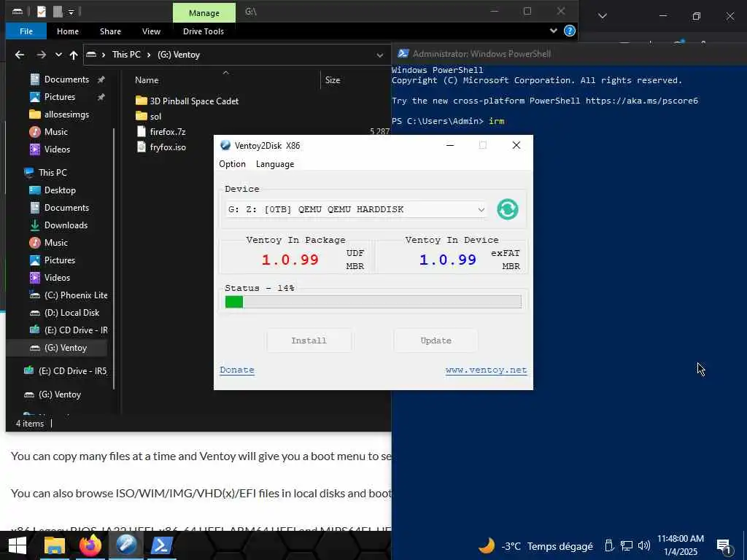The image size is (747, 560).
Task: Click the Ventoy refresh device icon
Action: click(x=508, y=209)
